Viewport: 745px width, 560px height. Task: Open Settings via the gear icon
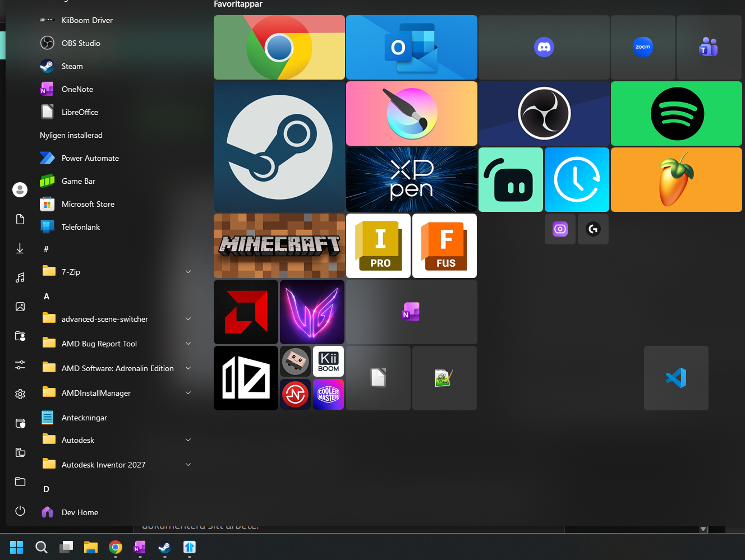pos(20,394)
